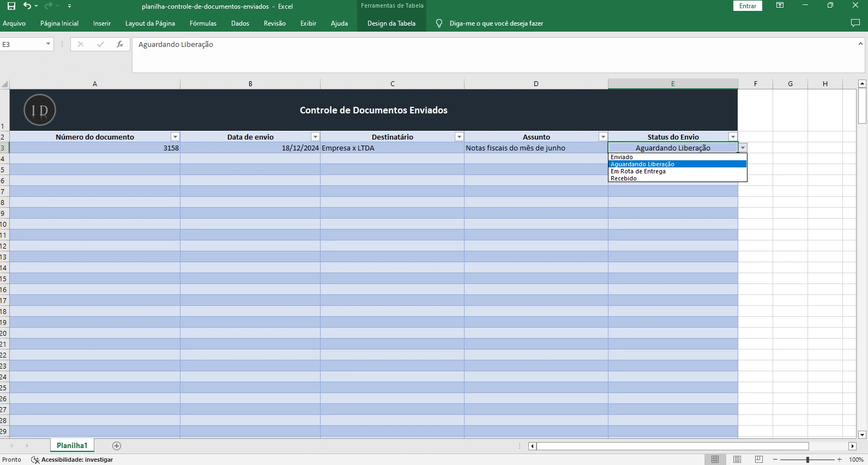Open Customize Quick Access Toolbar dropdown
The image size is (868, 465).
tap(69, 6)
